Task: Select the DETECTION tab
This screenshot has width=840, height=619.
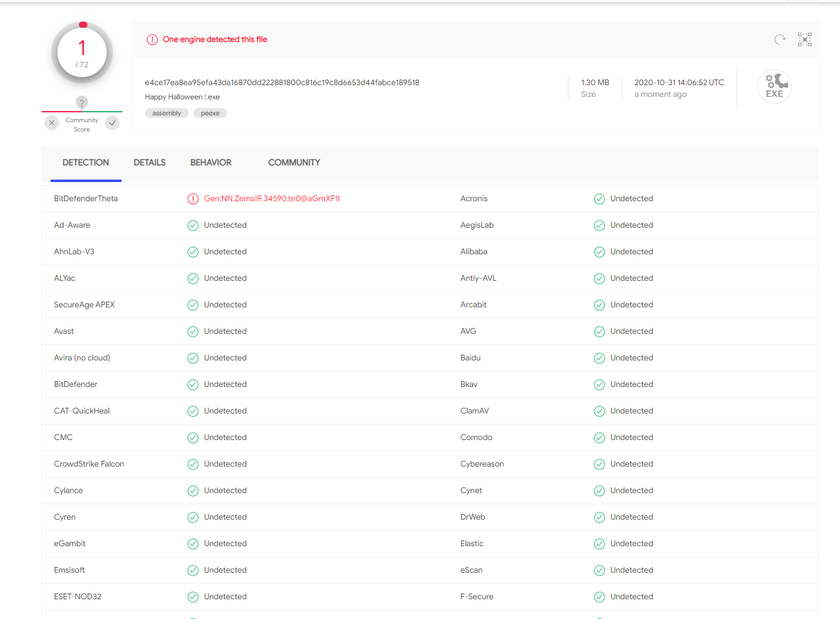Action: pos(86,162)
